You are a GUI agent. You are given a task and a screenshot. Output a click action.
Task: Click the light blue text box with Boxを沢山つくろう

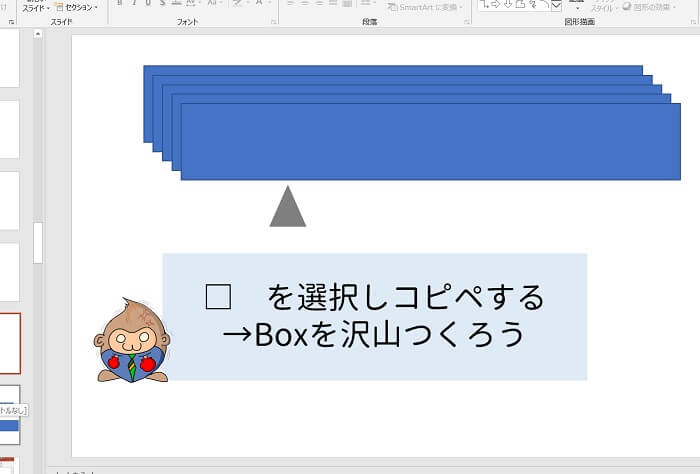coord(375,316)
